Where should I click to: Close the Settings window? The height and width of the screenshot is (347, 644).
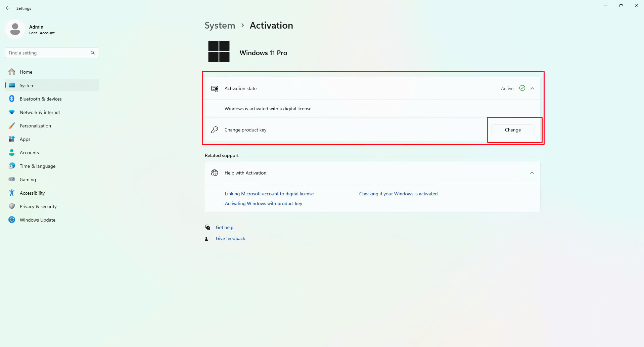pyautogui.click(x=637, y=5)
